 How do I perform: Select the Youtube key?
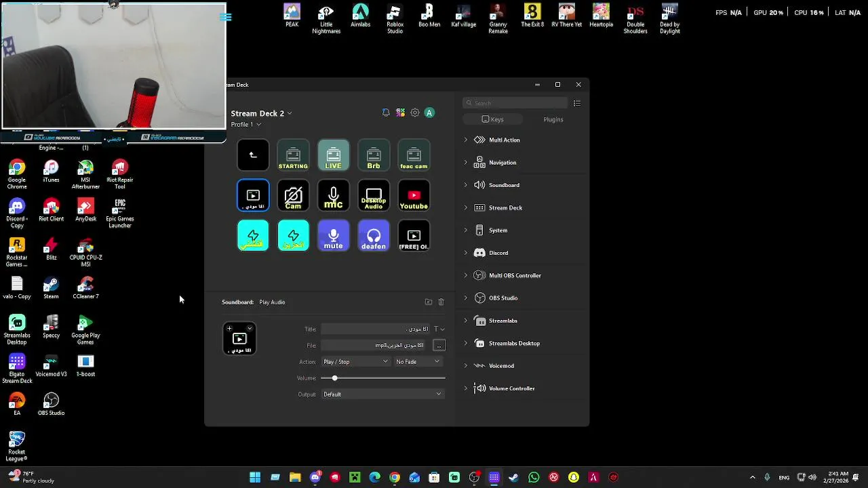(414, 196)
